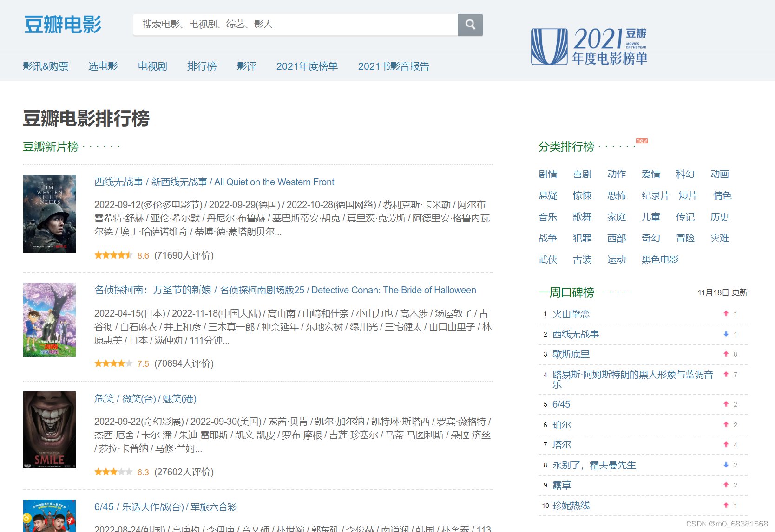Select the 恐怖 category
The image size is (775, 532).
617,195
